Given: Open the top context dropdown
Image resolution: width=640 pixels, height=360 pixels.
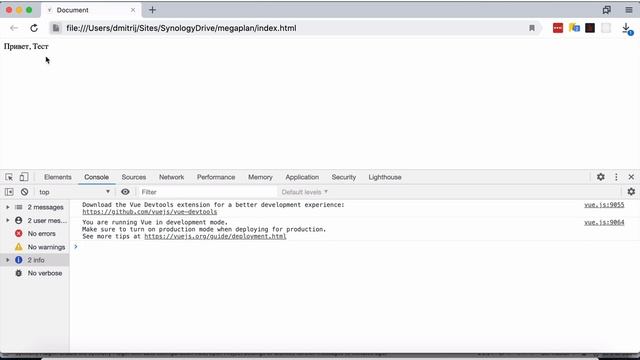Looking at the screenshot, I should pos(74,192).
